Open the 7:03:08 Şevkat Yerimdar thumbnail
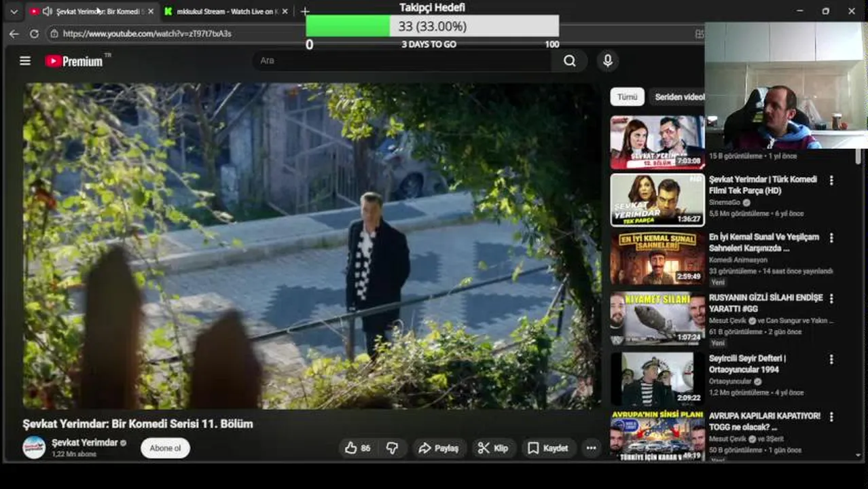The height and width of the screenshot is (489, 868). click(657, 142)
